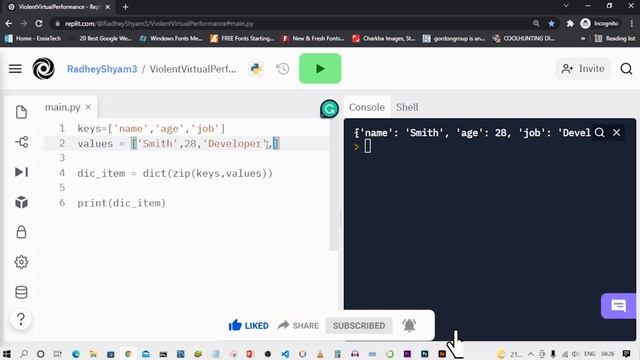640x360 pixels.
Task: Show hidden system tray icons
Action: click(x=531, y=354)
